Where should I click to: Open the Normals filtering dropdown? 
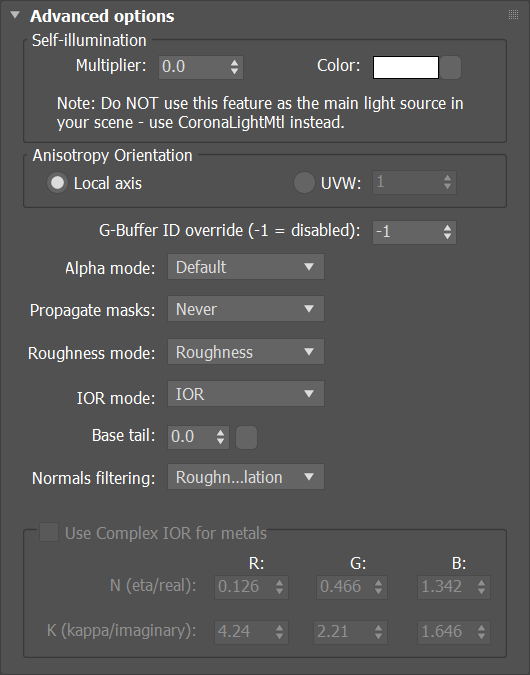(x=246, y=477)
